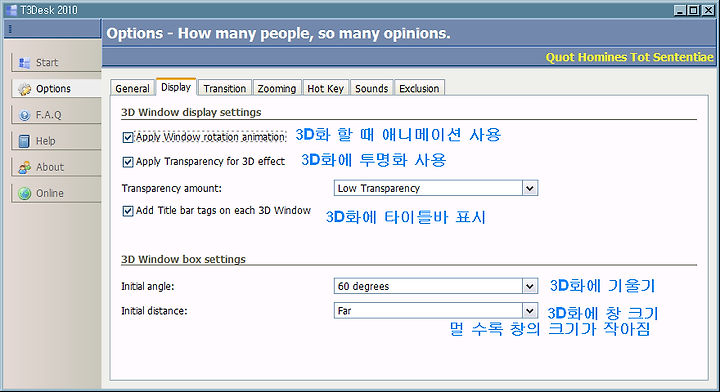Click the '3D Window display settings' heading
The height and width of the screenshot is (392, 720).
pos(191,112)
